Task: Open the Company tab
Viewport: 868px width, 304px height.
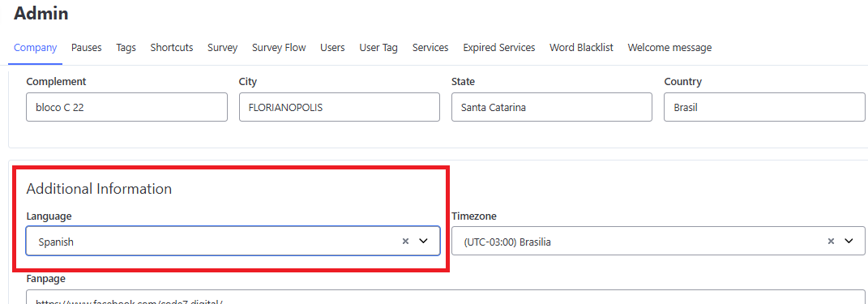Action: pyautogui.click(x=35, y=48)
